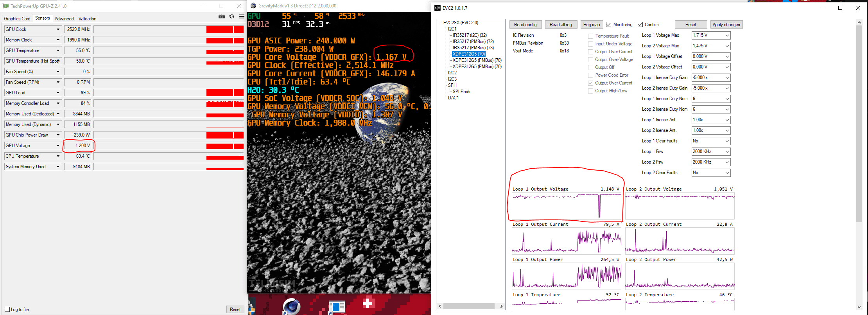
Task: Click Read all reg button
Action: [x=560, y=25]
